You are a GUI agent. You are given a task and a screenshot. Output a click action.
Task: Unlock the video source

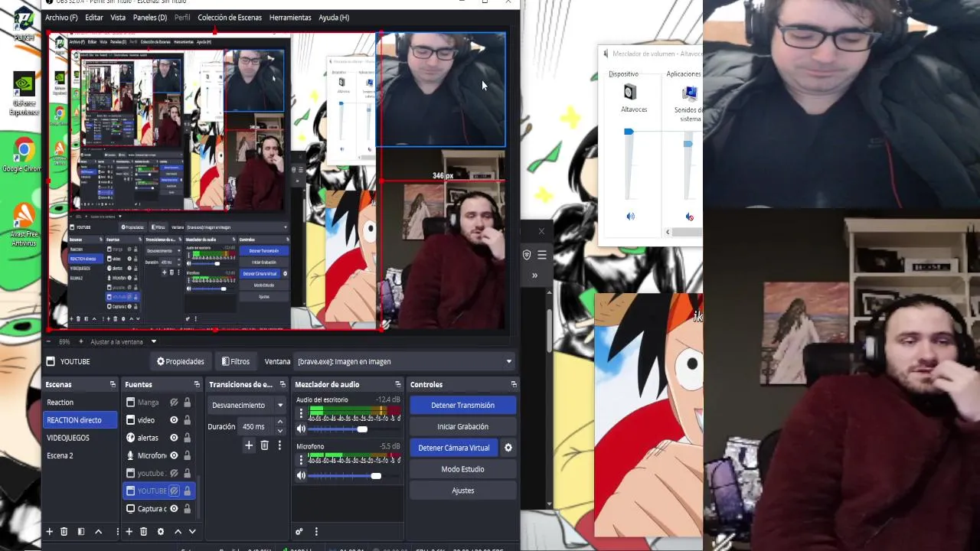[x=187, y=420]
